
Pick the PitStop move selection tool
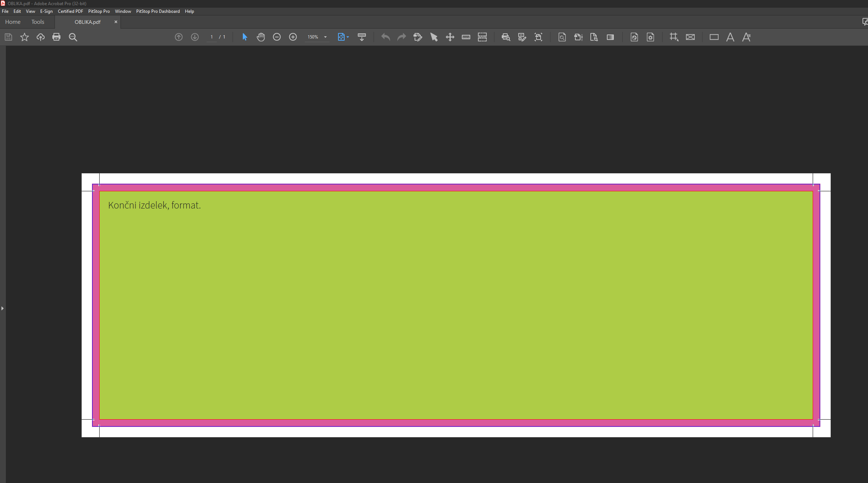pyautogui.click(x=450, y=37)
